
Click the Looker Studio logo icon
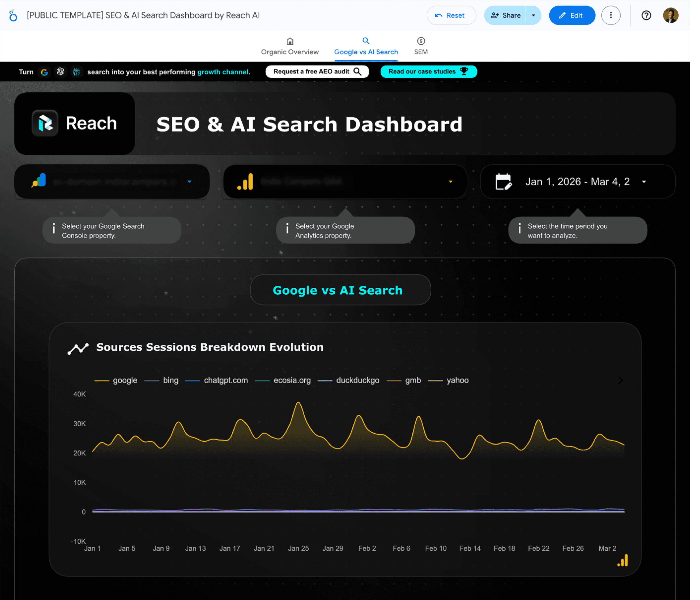pos(13,16)
